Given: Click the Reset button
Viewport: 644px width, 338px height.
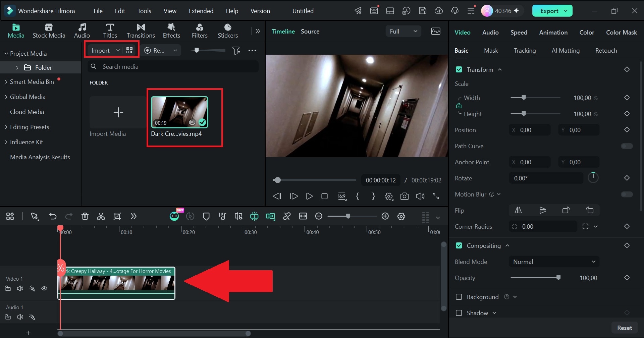Looking at the screenshot, I should pos(625,328).
